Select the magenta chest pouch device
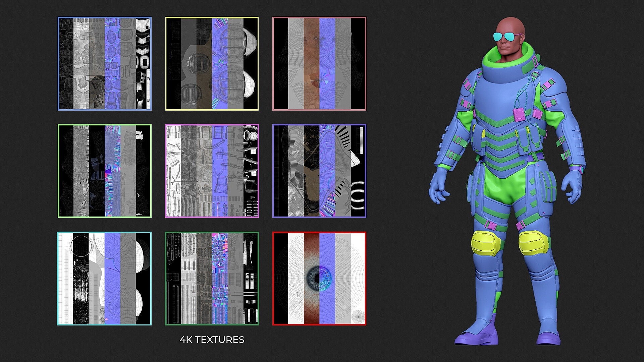The height and width of the screenshot is (362, 644). click(x=519, y=115)
